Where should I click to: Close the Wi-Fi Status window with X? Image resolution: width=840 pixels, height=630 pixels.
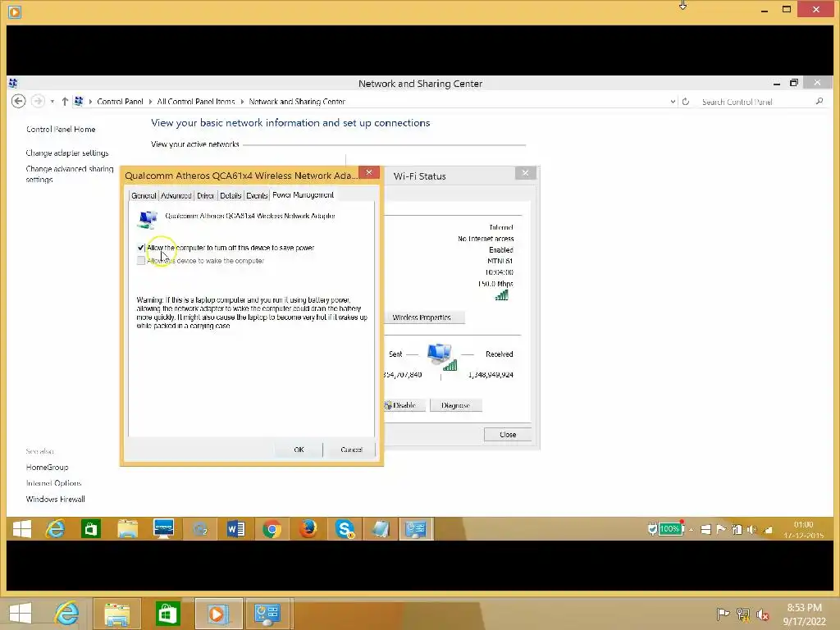click(x=526, y=172)
